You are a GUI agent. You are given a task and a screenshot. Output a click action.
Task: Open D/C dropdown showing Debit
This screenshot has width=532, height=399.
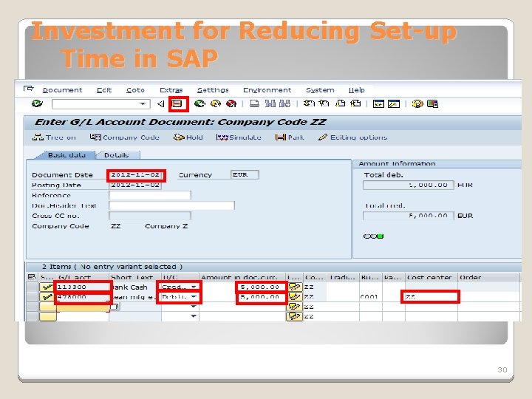pos(194,297)
